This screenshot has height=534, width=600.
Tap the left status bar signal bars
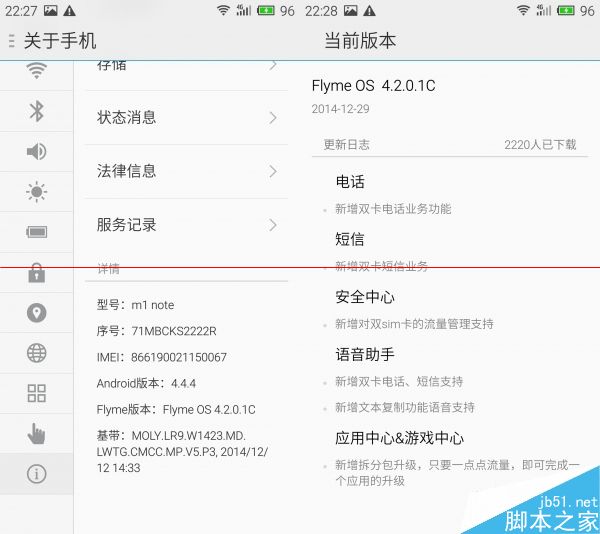(243, 10)
